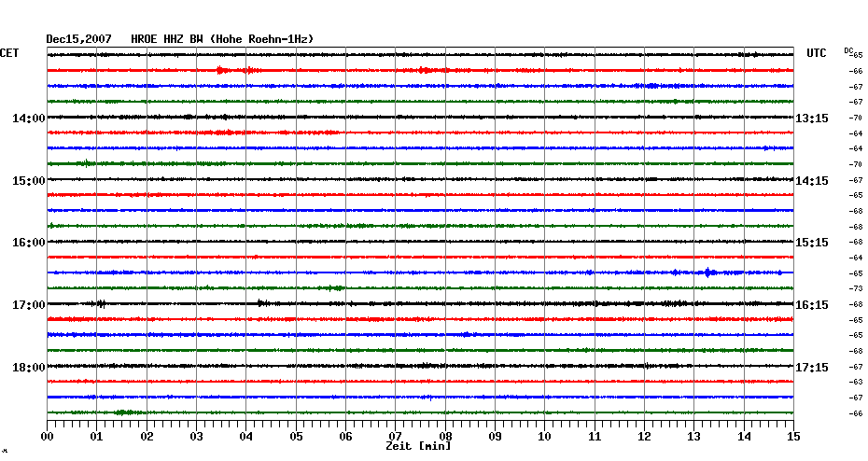
Task: Click the (Hohe Roehn-1Hz) text in title
Action: click(x=262, y=39)
